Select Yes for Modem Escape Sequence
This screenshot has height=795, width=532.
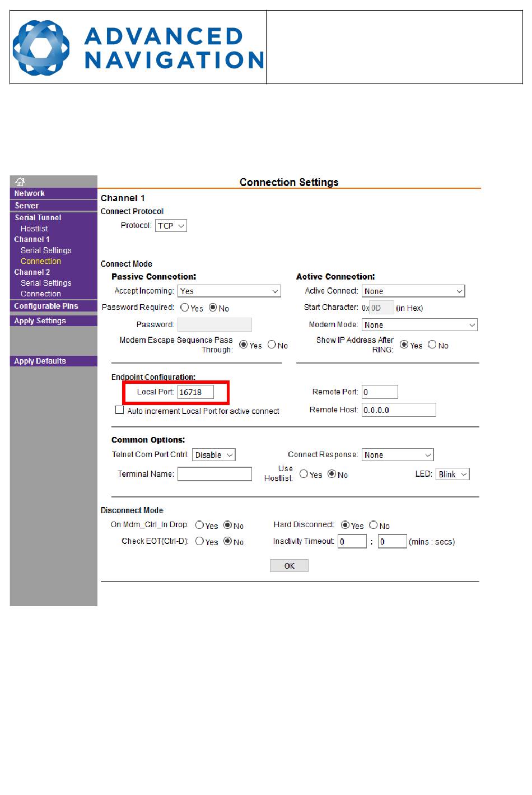pyautogui.click(x=244, y=345)
